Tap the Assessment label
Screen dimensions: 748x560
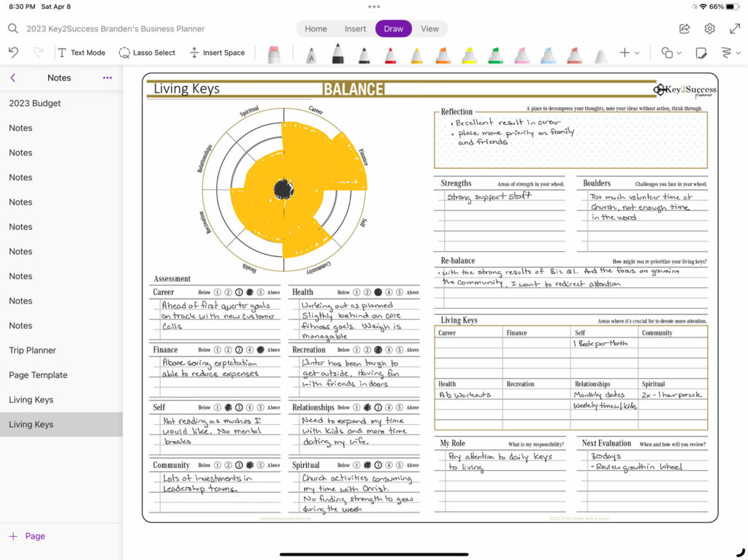point(172,279)
